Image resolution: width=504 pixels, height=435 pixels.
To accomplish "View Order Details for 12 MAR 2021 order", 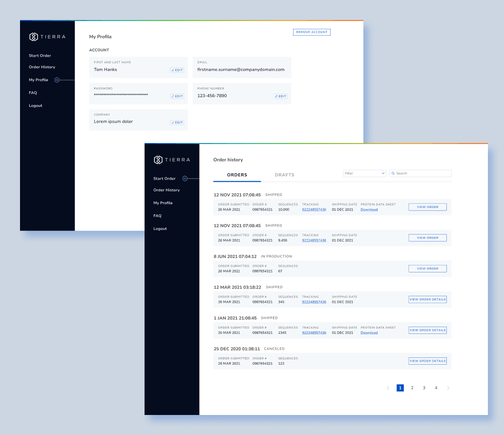I will click(x=427, y=299).
